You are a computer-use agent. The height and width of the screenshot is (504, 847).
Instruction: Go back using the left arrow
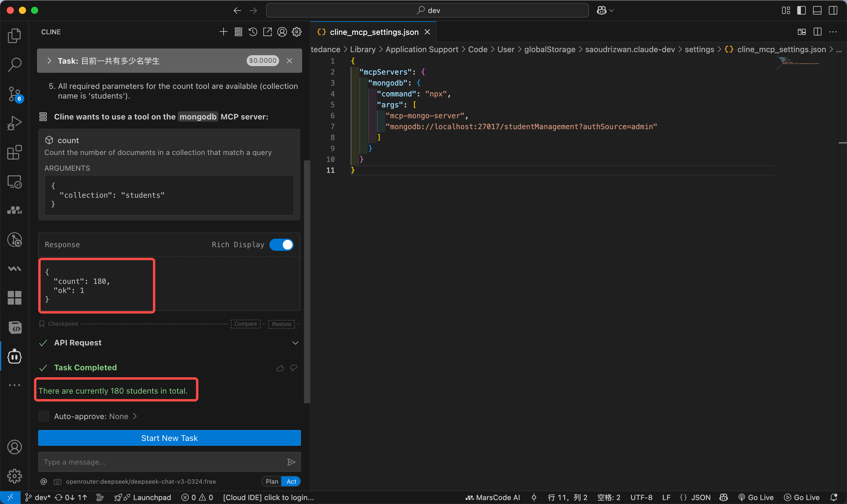(x=237, y=11)
